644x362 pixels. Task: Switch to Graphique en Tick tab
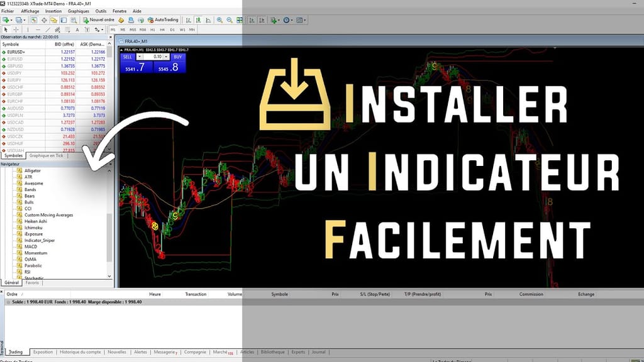click(46, 156)
